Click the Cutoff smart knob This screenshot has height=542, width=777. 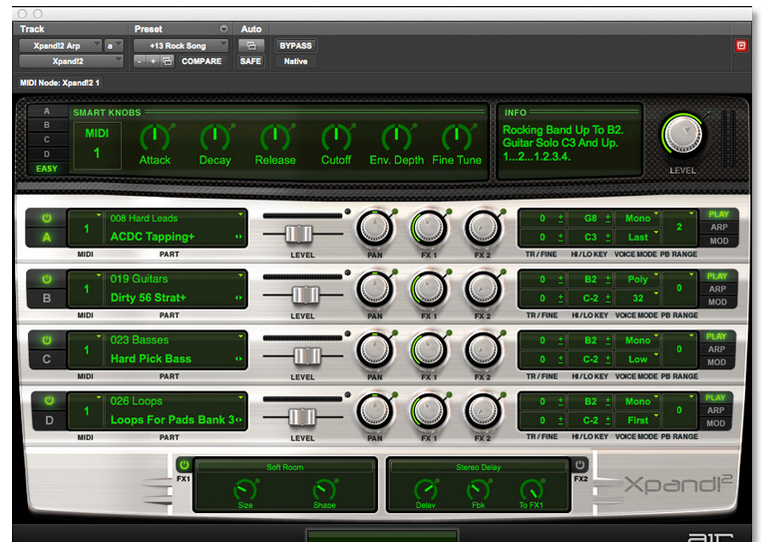[336, 137]
